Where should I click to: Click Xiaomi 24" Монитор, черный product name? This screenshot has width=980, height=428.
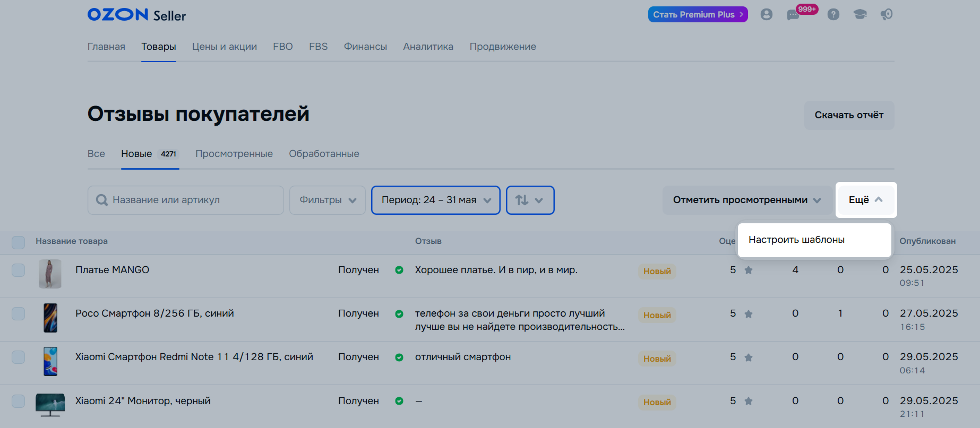coord(143,401)
